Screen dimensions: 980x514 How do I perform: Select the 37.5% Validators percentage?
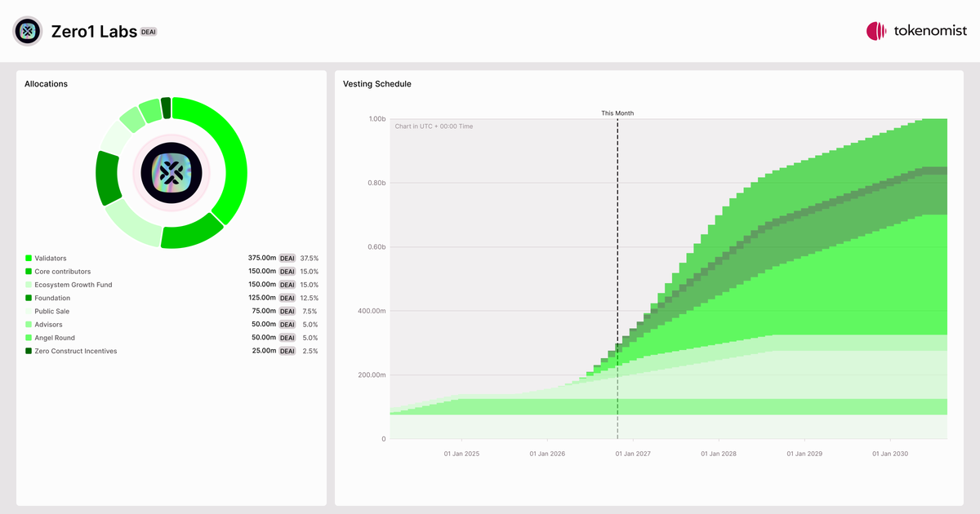(310, 258)
